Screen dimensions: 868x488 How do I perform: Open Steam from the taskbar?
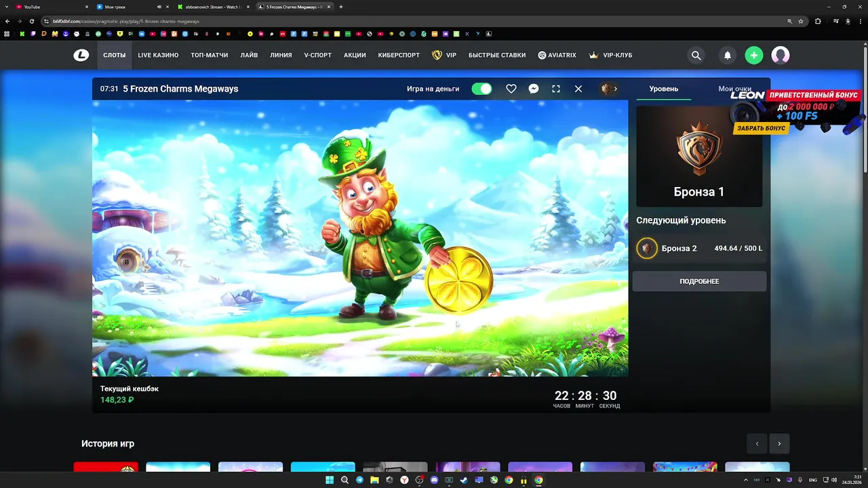464,480
